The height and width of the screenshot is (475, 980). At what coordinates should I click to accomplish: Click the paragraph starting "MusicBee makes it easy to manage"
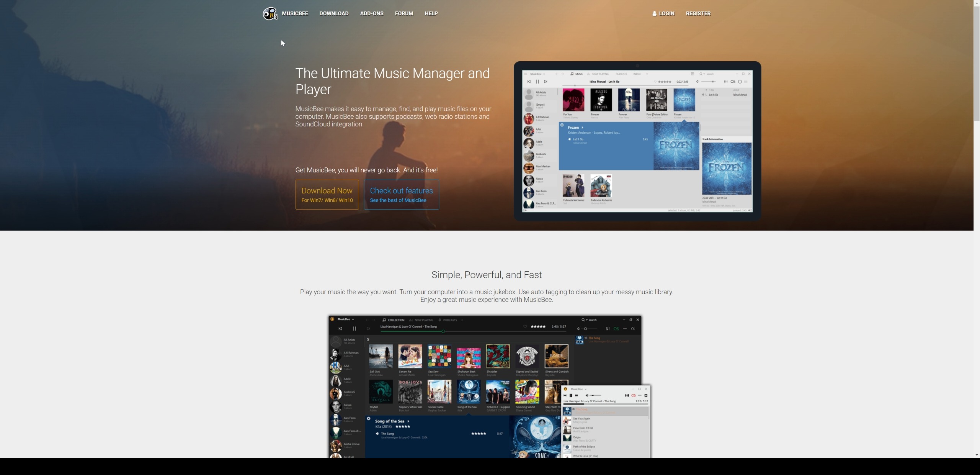click(x=393, y=116)
